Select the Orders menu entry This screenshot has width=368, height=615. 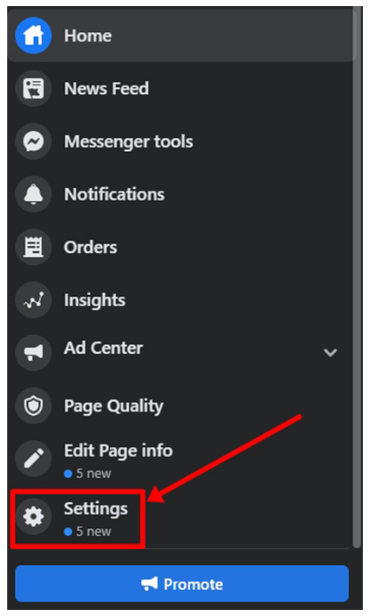90,247
